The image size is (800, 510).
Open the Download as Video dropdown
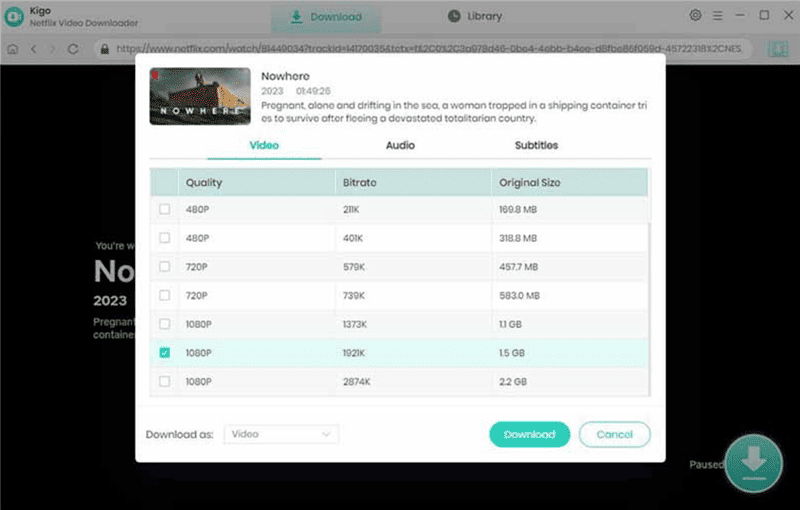tap(281, 434)
